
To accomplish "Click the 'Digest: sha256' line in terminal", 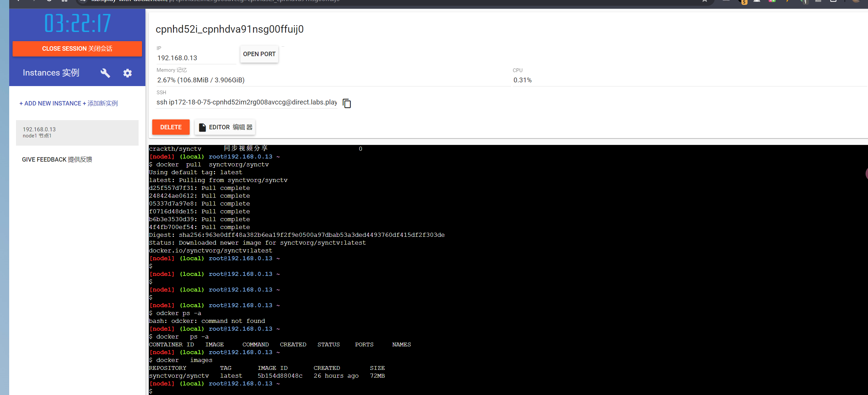I will pos(297,235).
